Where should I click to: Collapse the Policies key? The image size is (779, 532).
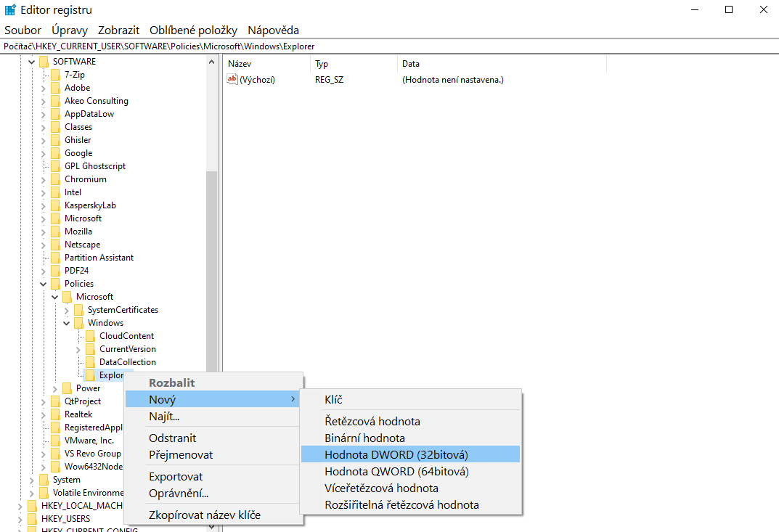coord(43,284)
